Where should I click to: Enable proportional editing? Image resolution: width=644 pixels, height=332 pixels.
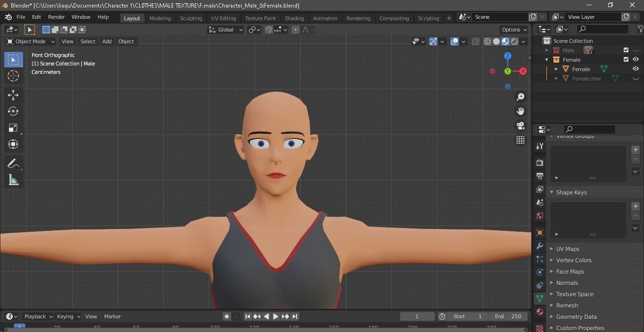pos(296,30)
